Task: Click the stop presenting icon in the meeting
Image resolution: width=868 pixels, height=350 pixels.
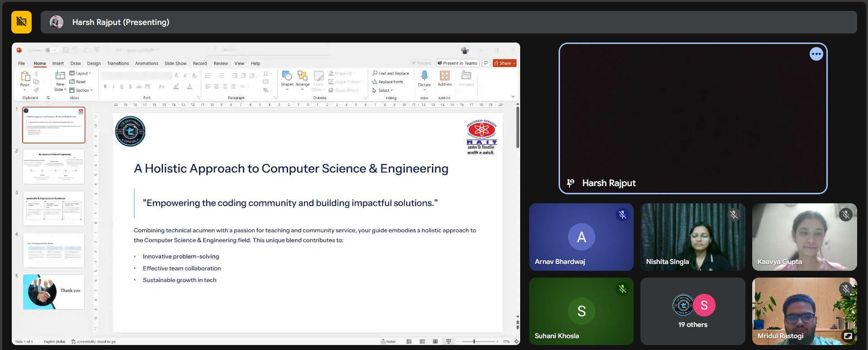Action: pos(21,22)
